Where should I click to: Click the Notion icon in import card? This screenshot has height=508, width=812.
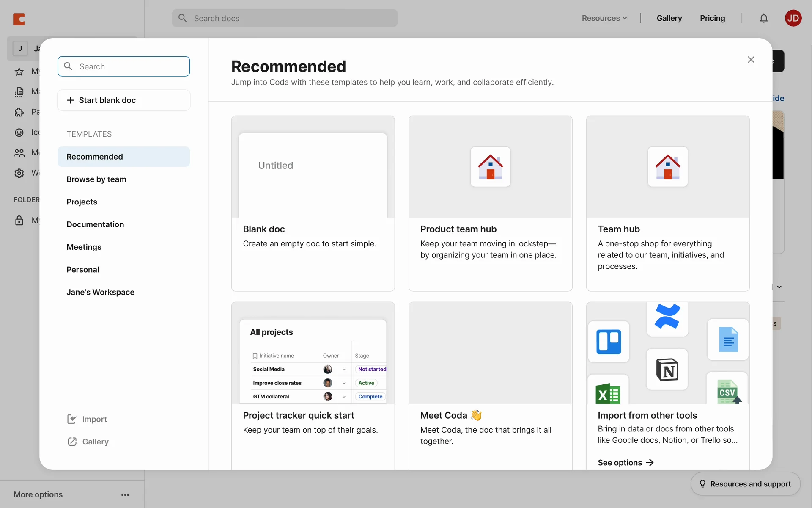667,370
